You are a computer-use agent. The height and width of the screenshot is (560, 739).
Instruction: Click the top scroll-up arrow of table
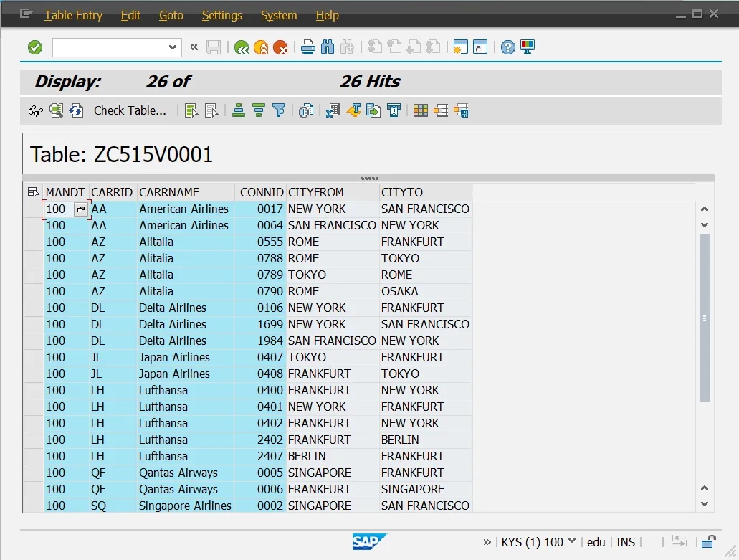pyautogui.click(x=705, y=209)
